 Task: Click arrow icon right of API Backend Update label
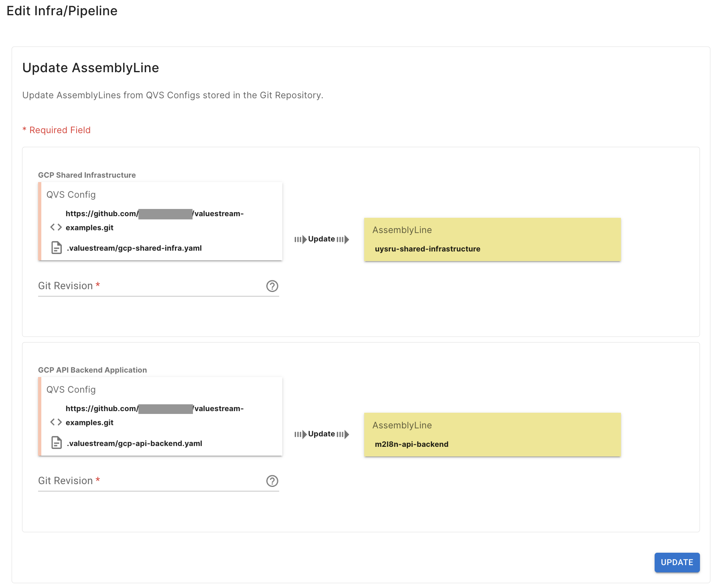[x=343, y=434]
